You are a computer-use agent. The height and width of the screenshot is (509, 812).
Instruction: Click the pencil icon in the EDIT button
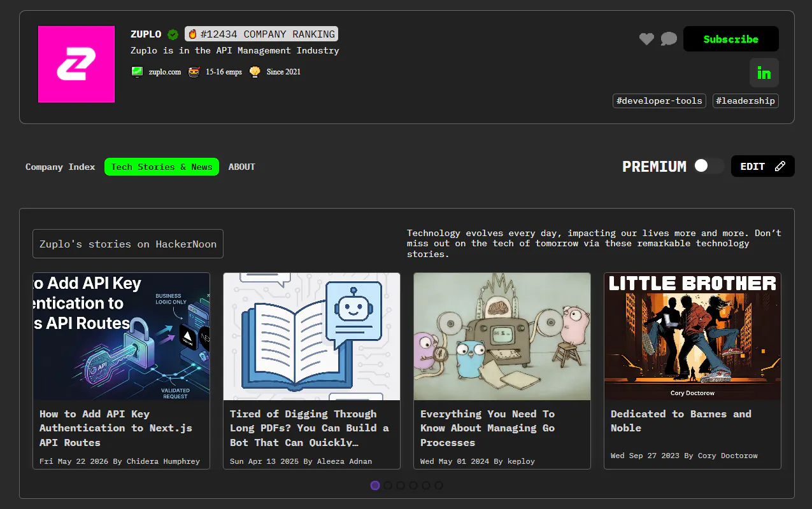(780, 167)
